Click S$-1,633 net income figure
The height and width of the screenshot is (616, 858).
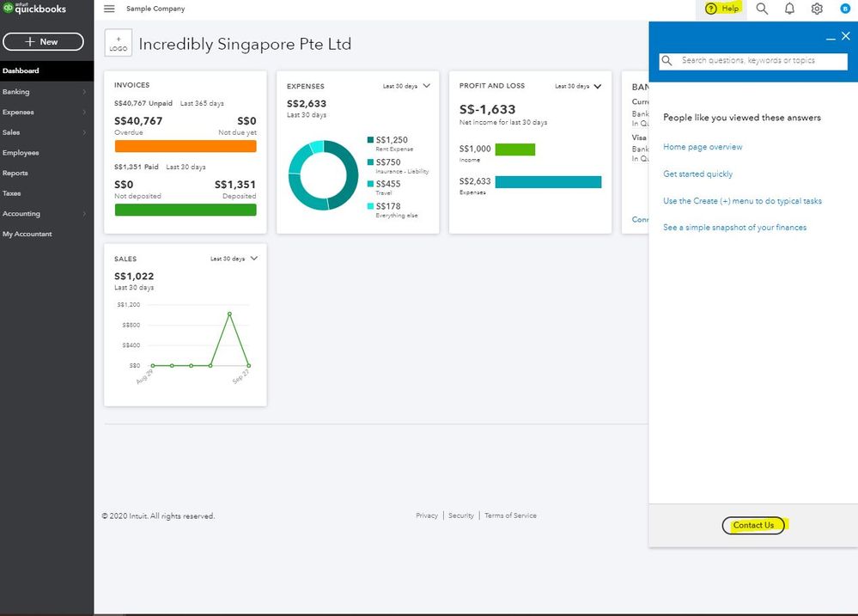click(x=488, y=109)
